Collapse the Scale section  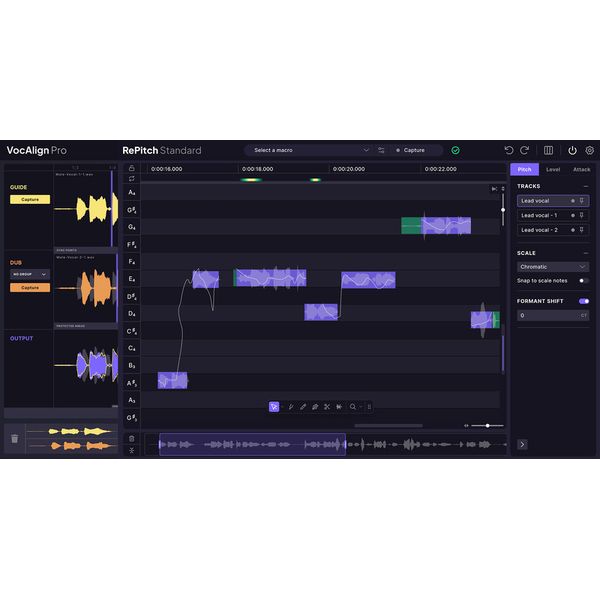coord(586,253)
